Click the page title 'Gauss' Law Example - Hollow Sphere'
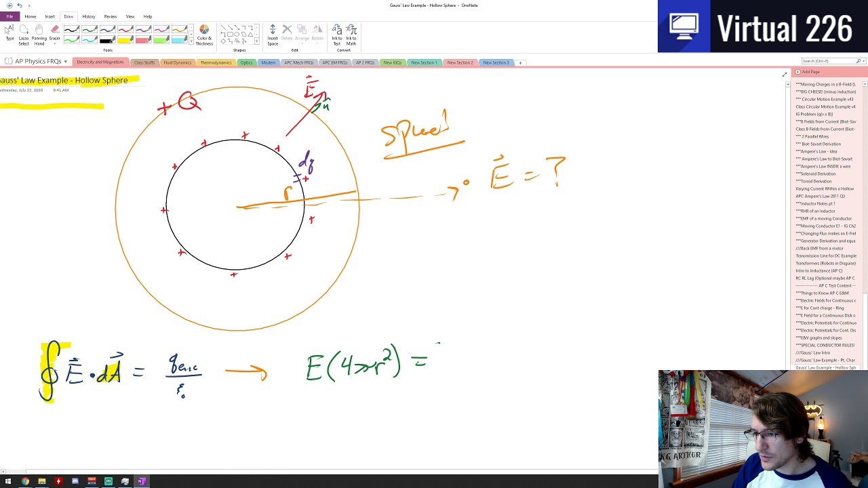Viewport: 868px width, 488px height. (x=64, y=80)
